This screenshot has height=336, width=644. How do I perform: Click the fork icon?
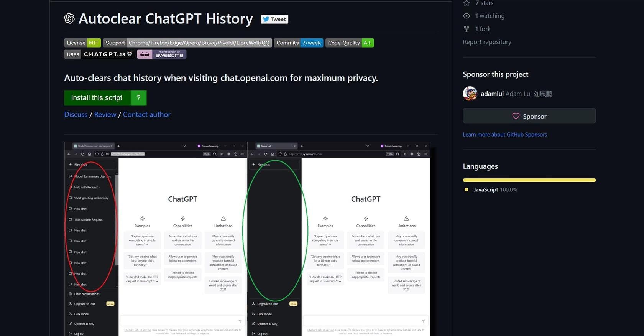[467, 29]
